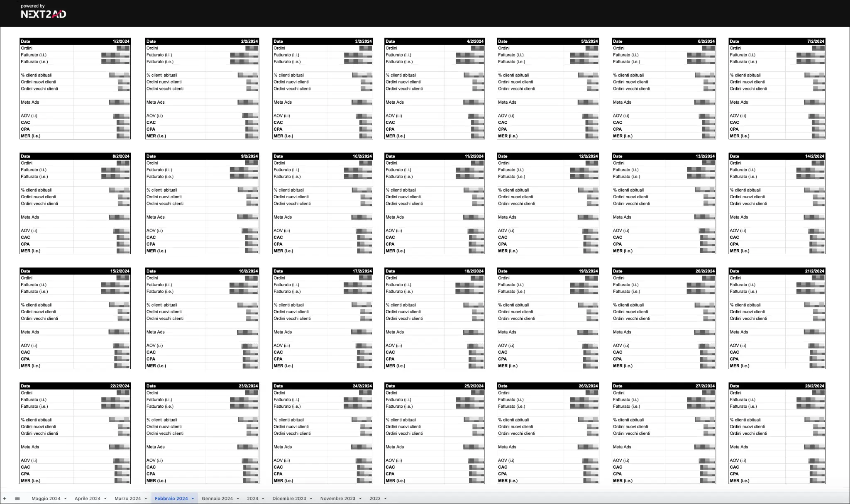Expand Febbraio 2024 tab dropdown arrow

[x=193, y=499]
